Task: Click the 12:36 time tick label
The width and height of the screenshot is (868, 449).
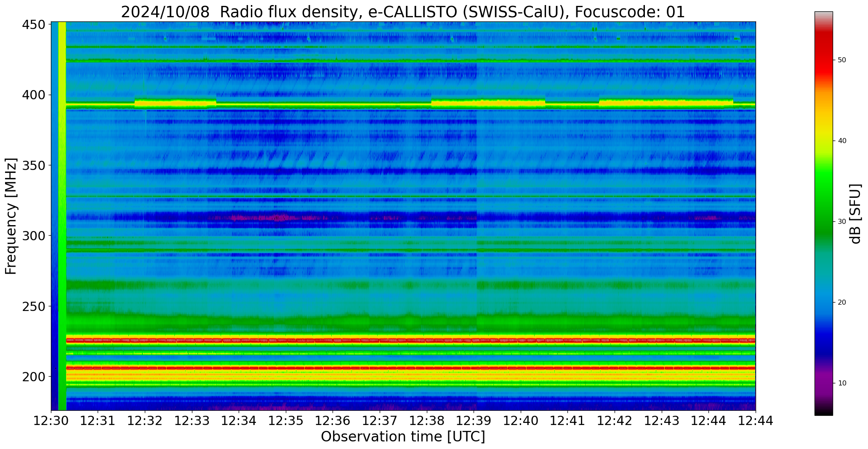Action: [333, 420]
